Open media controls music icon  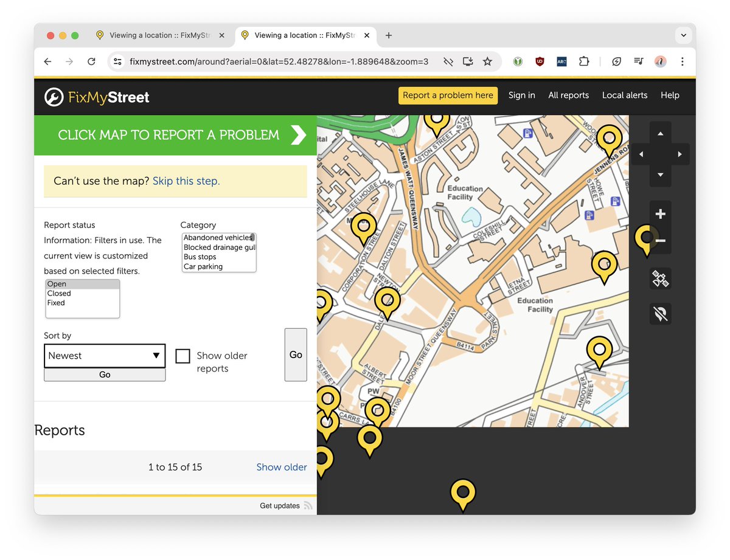coord(638,61)
